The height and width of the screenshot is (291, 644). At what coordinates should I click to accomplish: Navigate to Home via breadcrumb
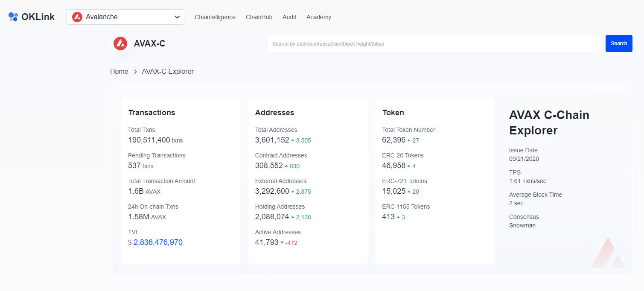(119, 71)
